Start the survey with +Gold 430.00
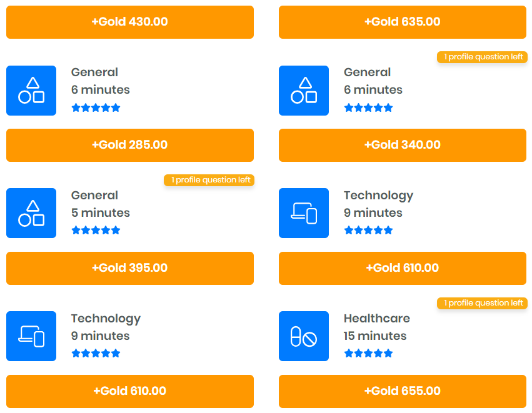 (130, 22)
